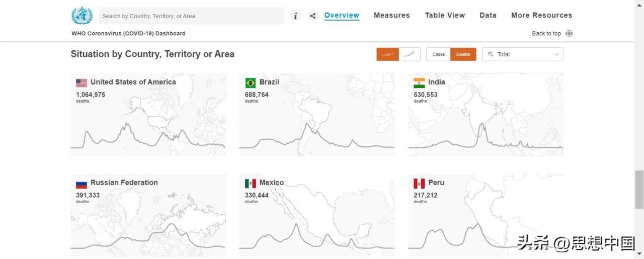Toggle the display to Cases

click(438, 54)
